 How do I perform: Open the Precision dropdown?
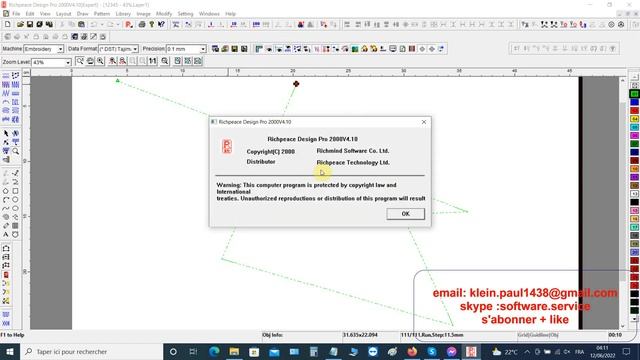point(203,49)
